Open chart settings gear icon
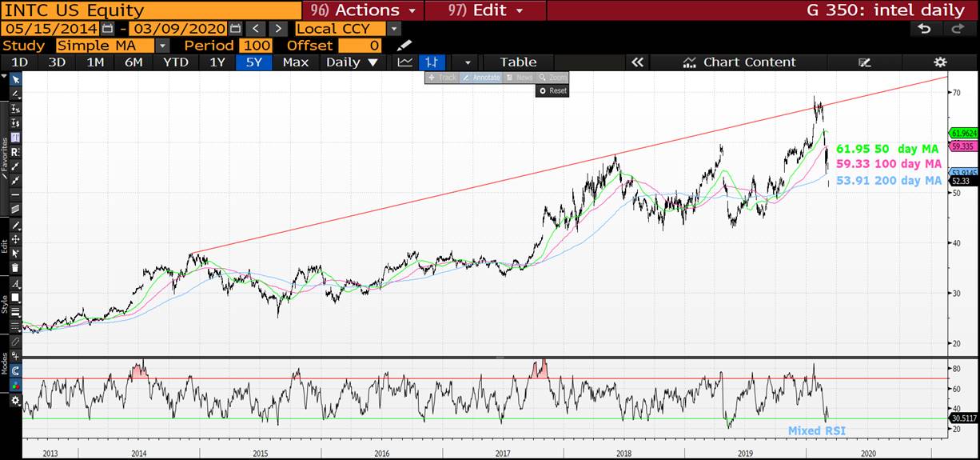The height and width of the screenshot is (460, 980). (x=940, y=62)
